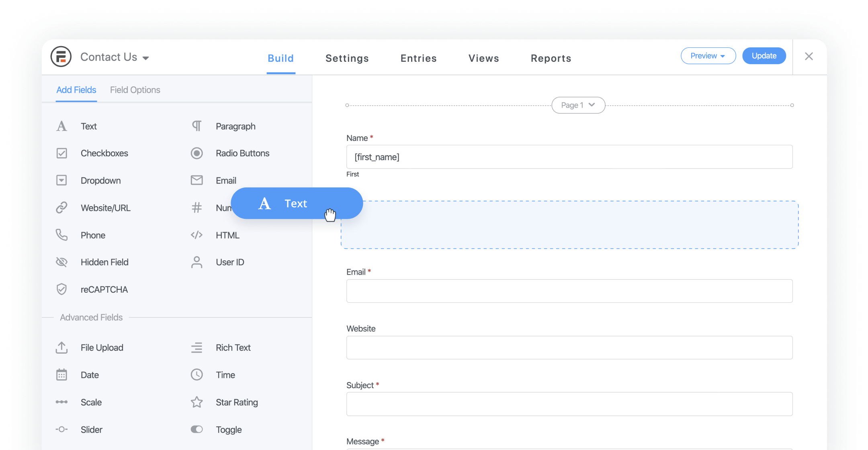
Task: Click the Radio Buttons field icon
Action: [x=197, y=154]
